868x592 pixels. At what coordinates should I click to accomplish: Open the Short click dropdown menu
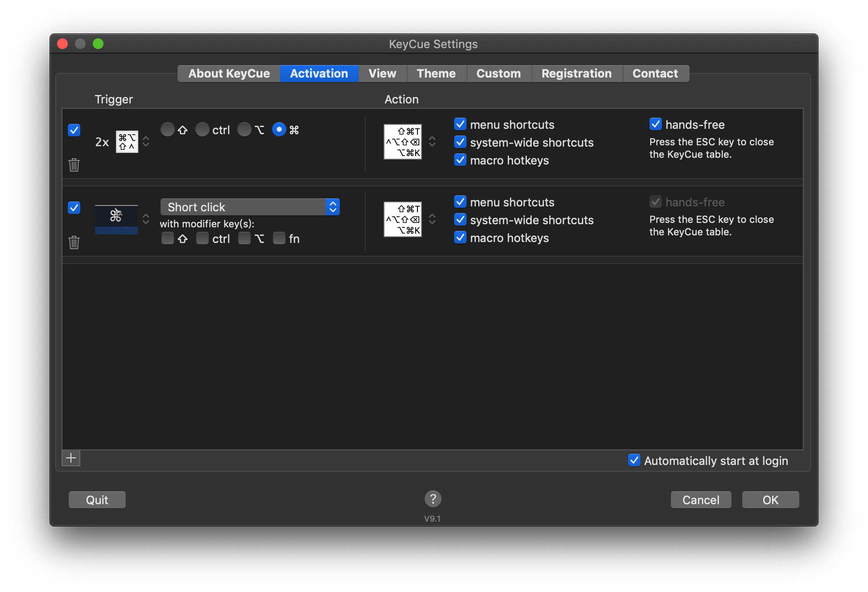point(250,207)
